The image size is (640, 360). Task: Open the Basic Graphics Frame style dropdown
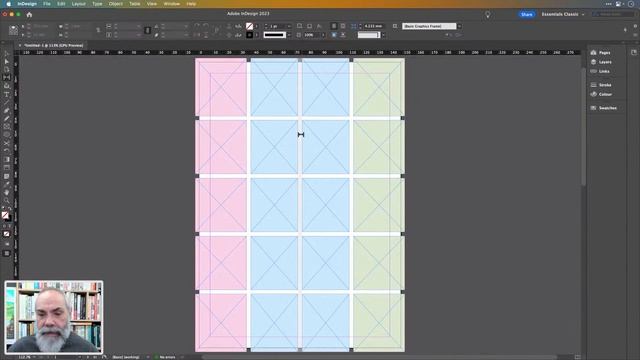(459, 26)
